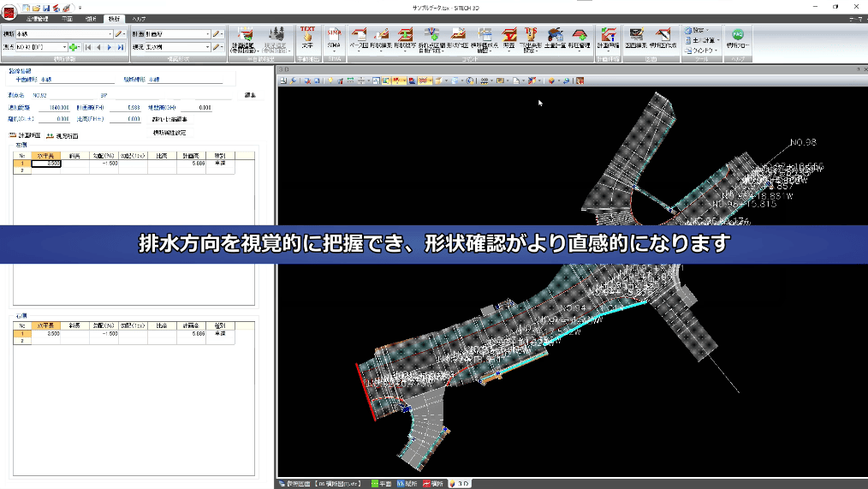Expand the 計画 layer dropdown

point(208,34)
